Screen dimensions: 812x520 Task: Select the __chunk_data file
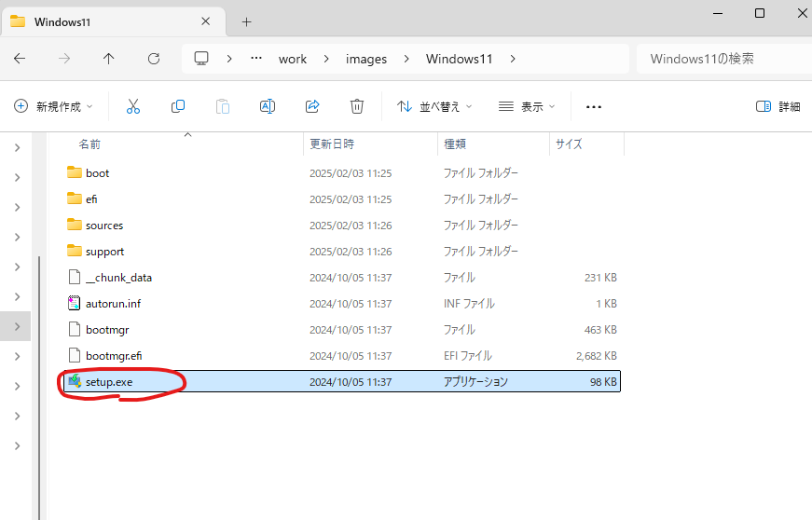click(x=342, y=278)
